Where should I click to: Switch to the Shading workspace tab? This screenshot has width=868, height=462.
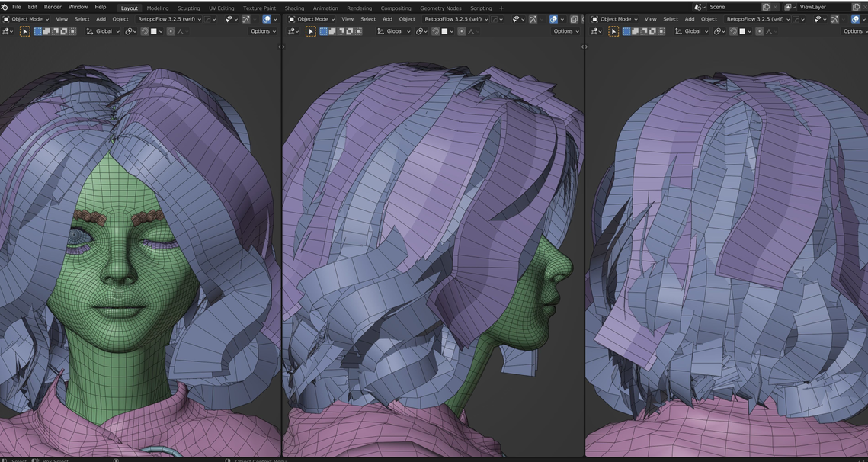(x=294, y=8)
